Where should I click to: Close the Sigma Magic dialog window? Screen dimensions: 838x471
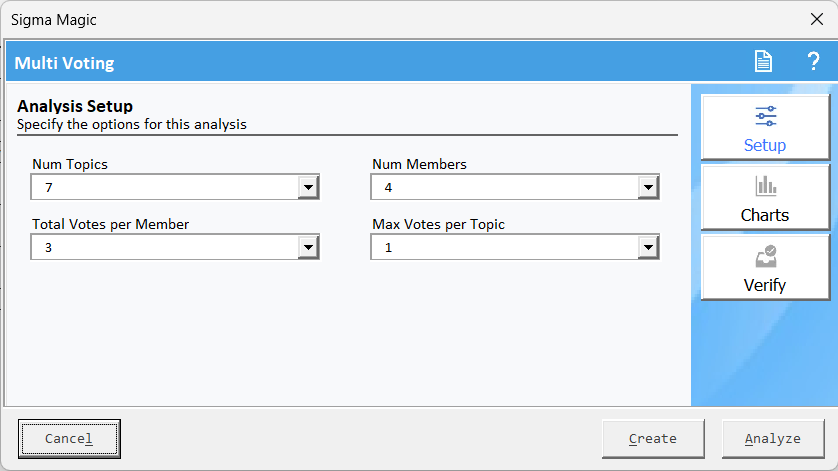(817, 20)
